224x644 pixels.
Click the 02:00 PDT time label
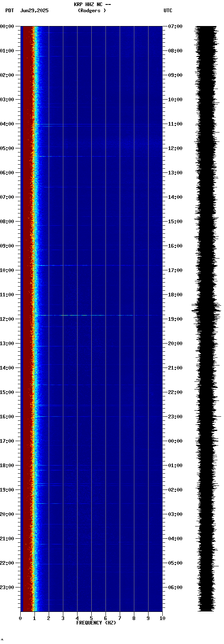(7, 75)
